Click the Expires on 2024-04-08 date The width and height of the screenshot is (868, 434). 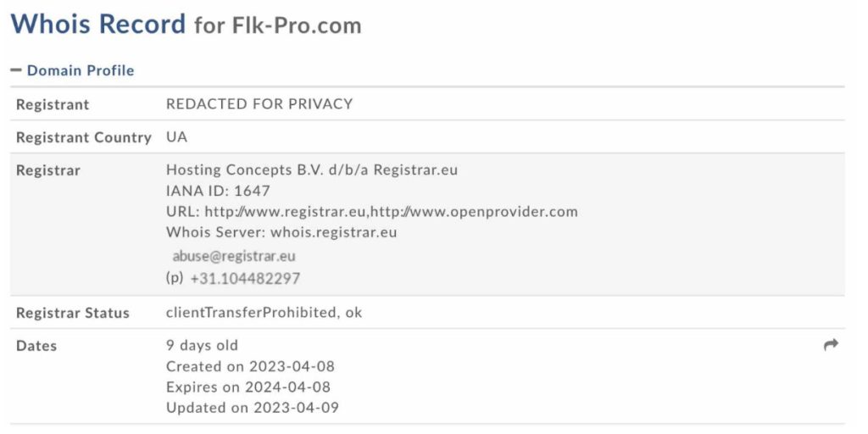point(248,387)
